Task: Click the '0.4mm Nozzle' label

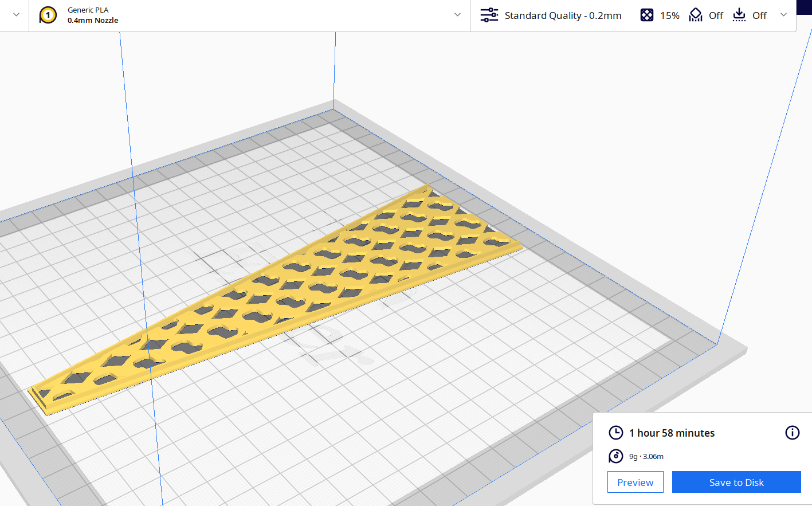Action: (93, 21)
